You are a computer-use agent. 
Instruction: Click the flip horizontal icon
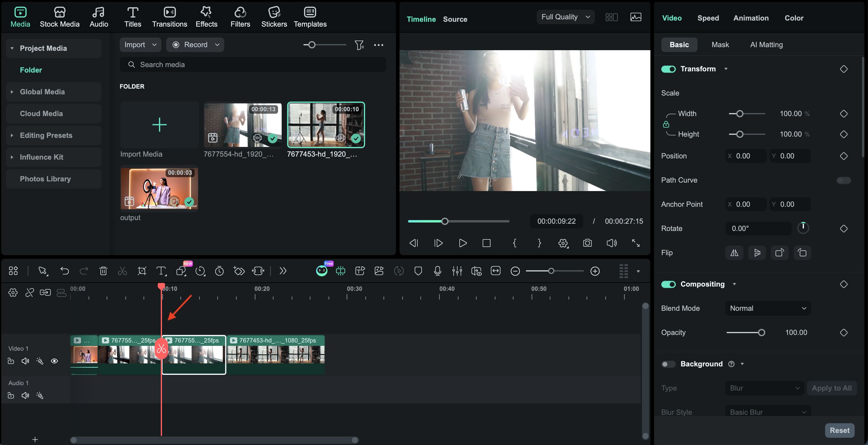click(x=734, y=253)
